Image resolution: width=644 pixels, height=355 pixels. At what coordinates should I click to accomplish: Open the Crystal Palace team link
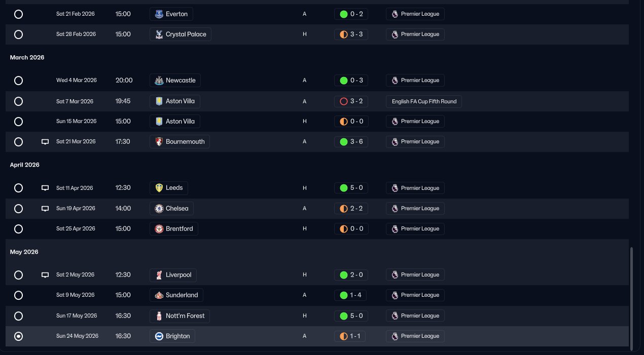click(181, 34)
